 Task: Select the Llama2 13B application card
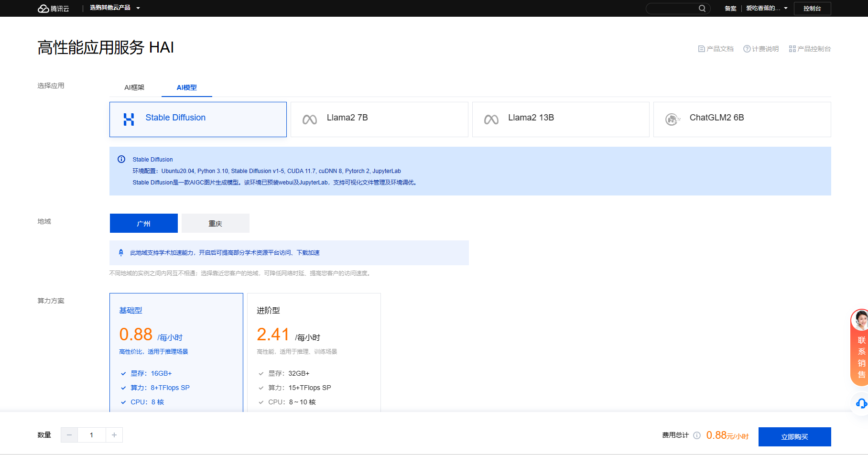tap(561, 119)
